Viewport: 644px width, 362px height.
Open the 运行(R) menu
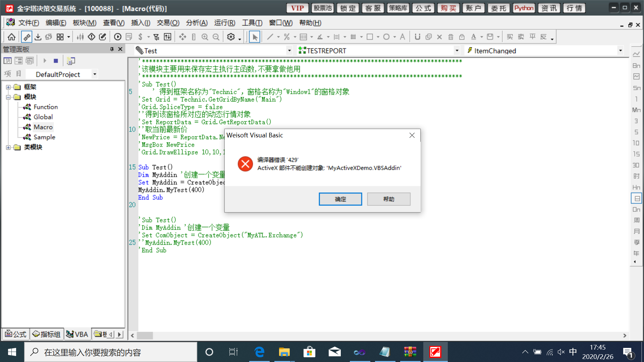click(225, 23)
